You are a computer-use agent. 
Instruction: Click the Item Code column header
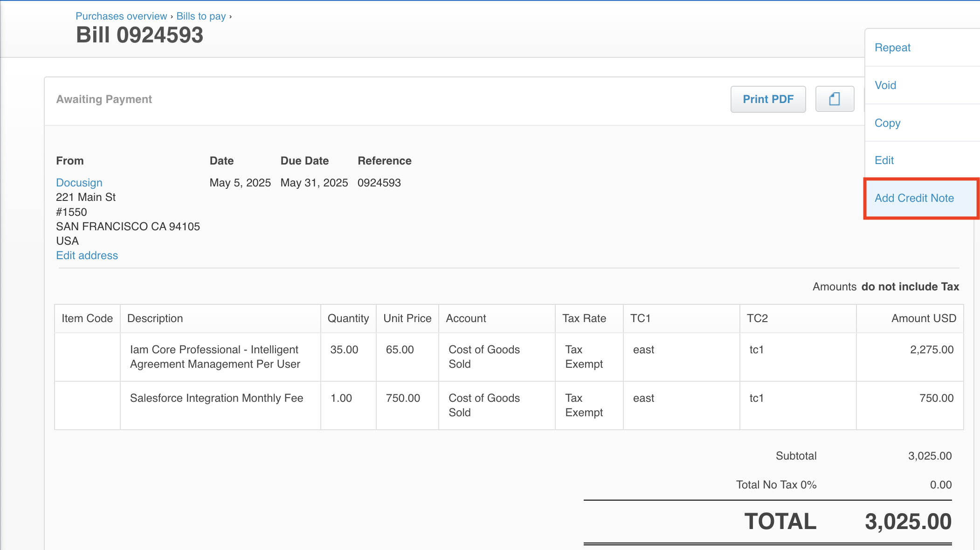(x=87, y=318)
